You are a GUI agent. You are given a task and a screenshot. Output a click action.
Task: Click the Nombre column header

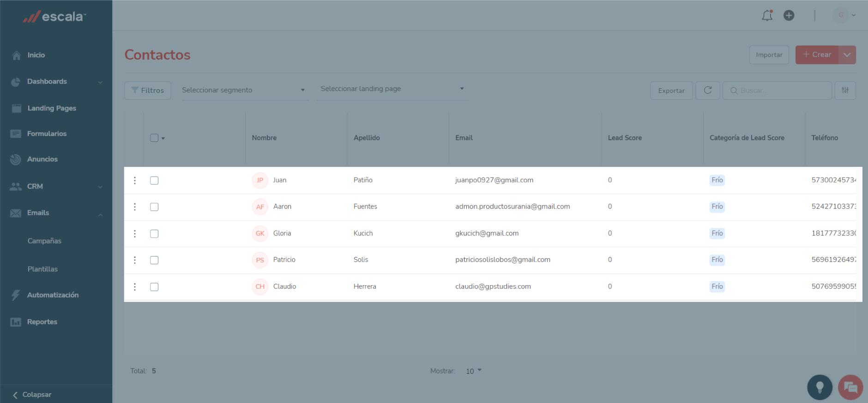[x=264, y=138]
